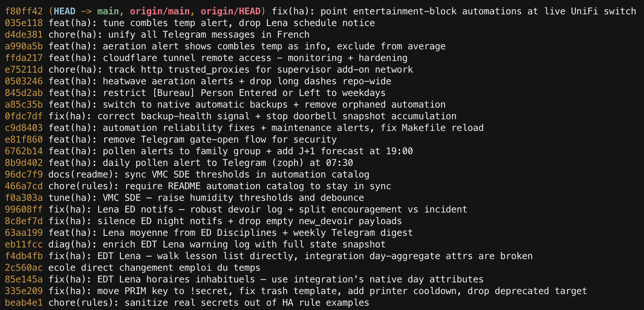Select the Makefile reload commit message
The image size is (644, 310).
pyautogui.click(x=266, y=128)
